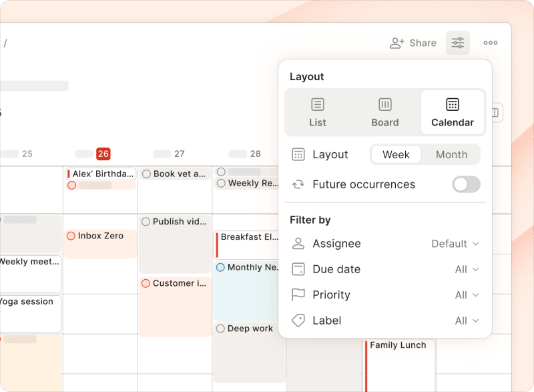Open the Family Lunch event
The width and height of the screenshot is (534, 392).
[399, 345]
